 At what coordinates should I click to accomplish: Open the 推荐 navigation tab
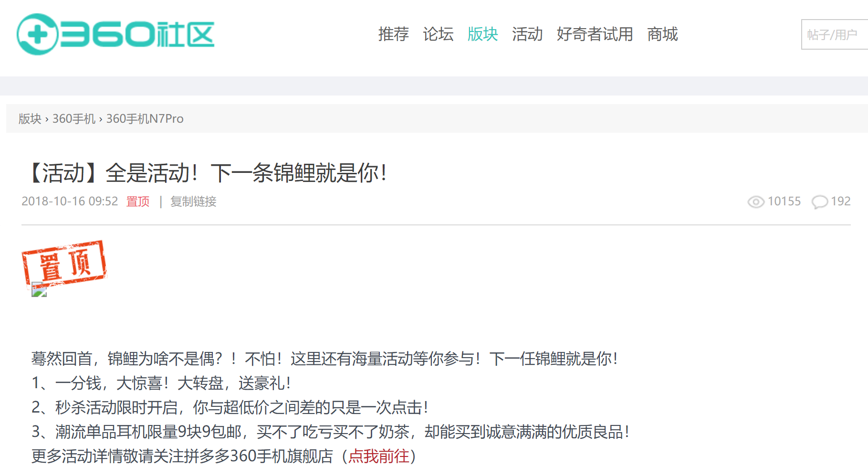tap(393, 34)
